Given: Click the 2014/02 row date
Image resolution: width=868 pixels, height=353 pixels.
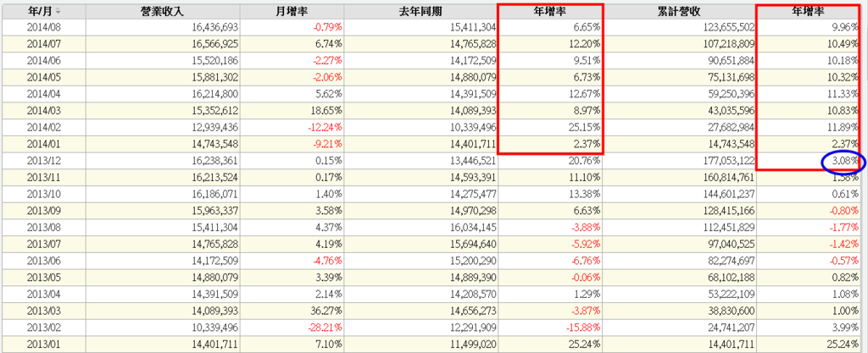Looking at the screenshot, I should (43, 128).
